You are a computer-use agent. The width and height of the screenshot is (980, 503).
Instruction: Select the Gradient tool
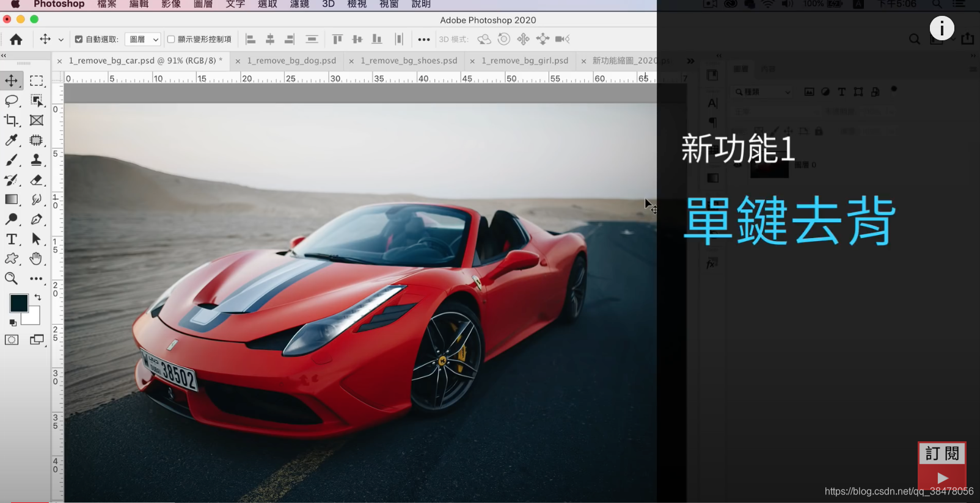[x=12, y=200]
